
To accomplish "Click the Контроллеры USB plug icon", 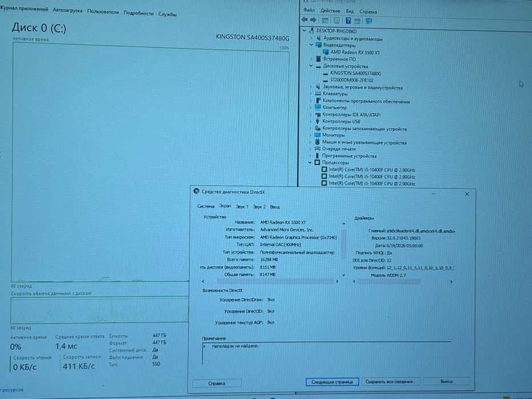I will (318, 121).
